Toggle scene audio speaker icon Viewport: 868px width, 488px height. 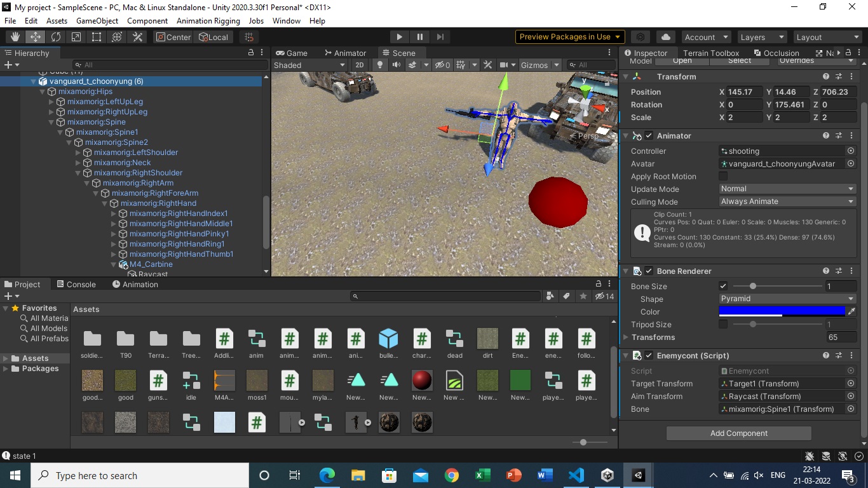tap(397, 65)
